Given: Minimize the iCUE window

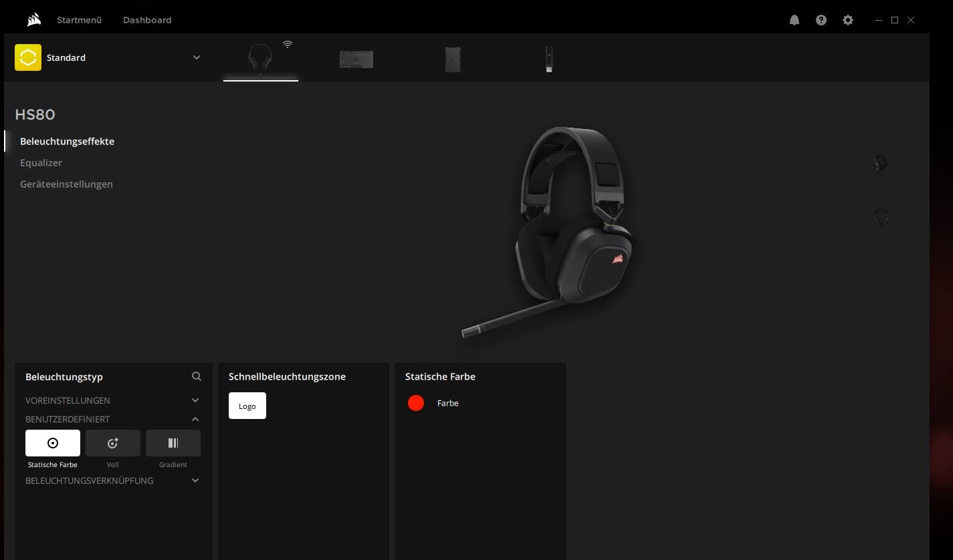Looking at the screenshot, I should tap(879, 20).
